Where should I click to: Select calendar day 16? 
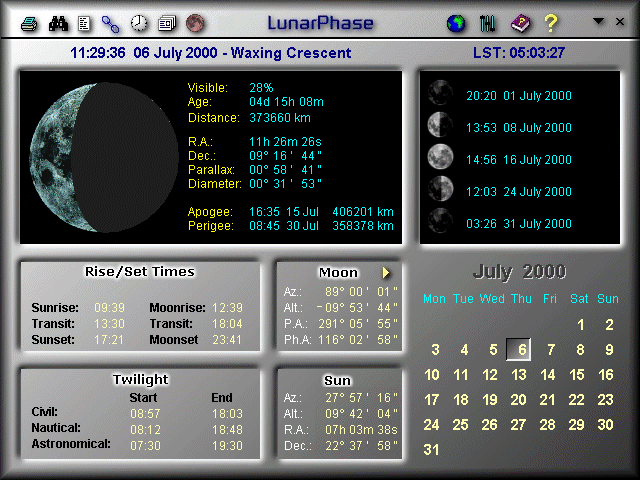[x=606, y=375]
